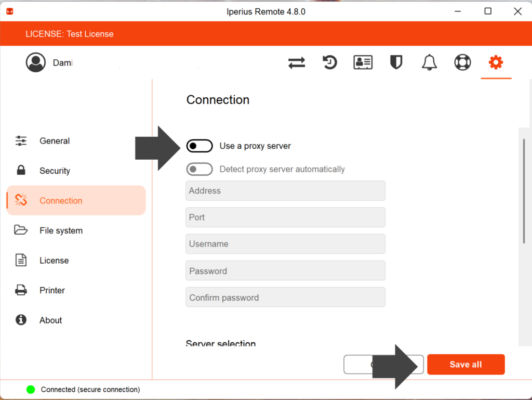The image size is (532, 400).
Task: Click the LICENSE: Test License banner text
Action: (70, 34)
